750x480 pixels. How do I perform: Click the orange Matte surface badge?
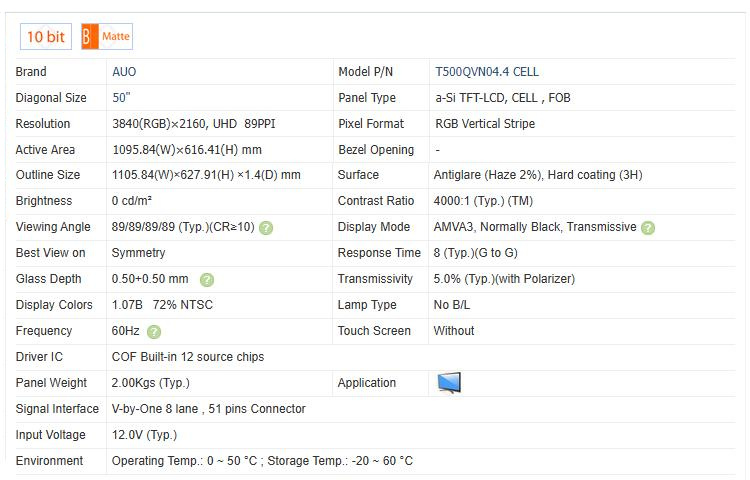[106, 37]
